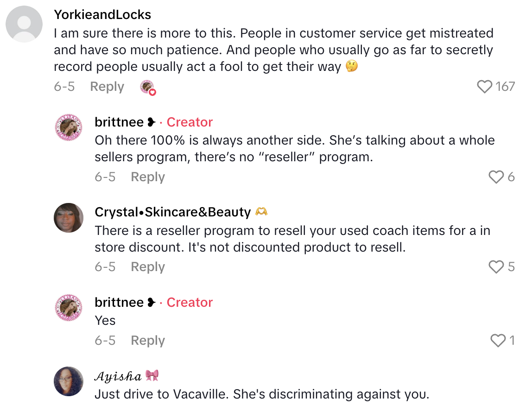Click the Creator label next to brittnee
The image size is (532, 405).
189,122
